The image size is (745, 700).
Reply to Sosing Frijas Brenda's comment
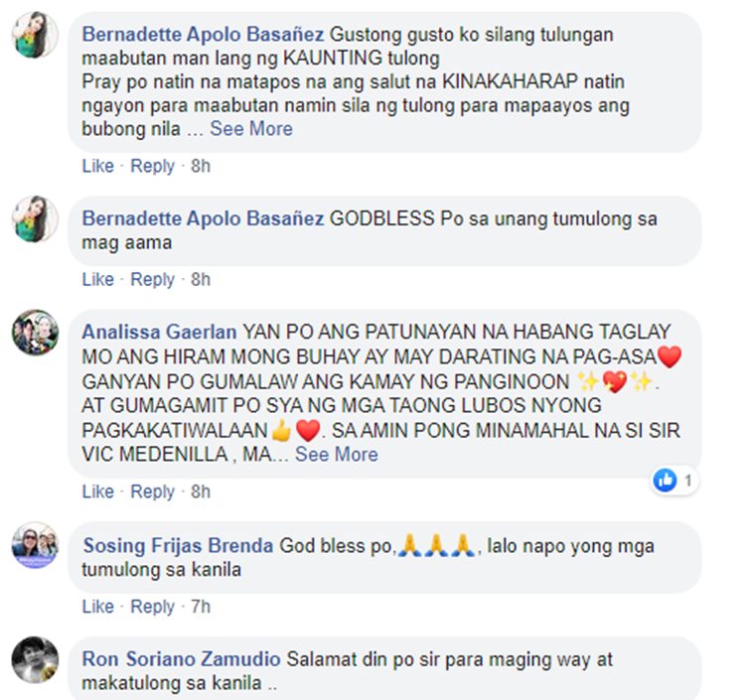pyautogui.click(x=153, y=607)
